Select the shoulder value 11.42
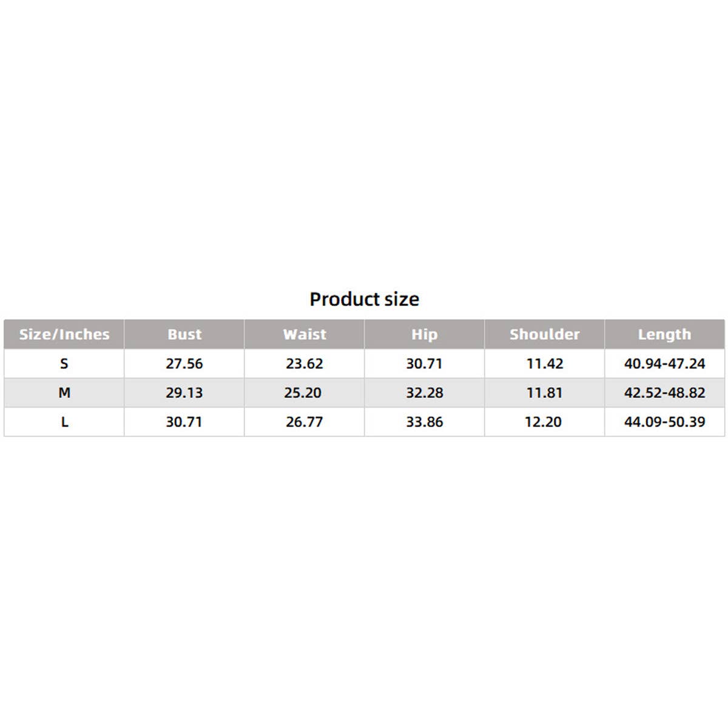The height and width of the screenshot is (728, 728). 544,363
